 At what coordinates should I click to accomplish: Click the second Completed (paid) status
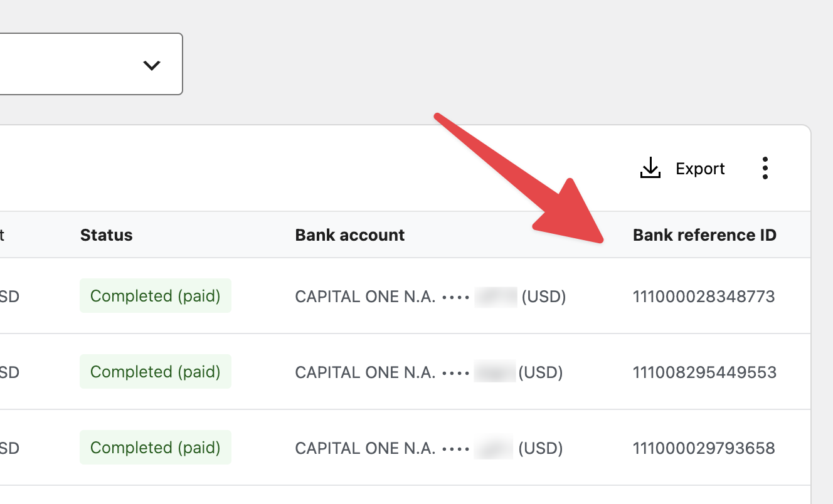(x=155, y=371)
